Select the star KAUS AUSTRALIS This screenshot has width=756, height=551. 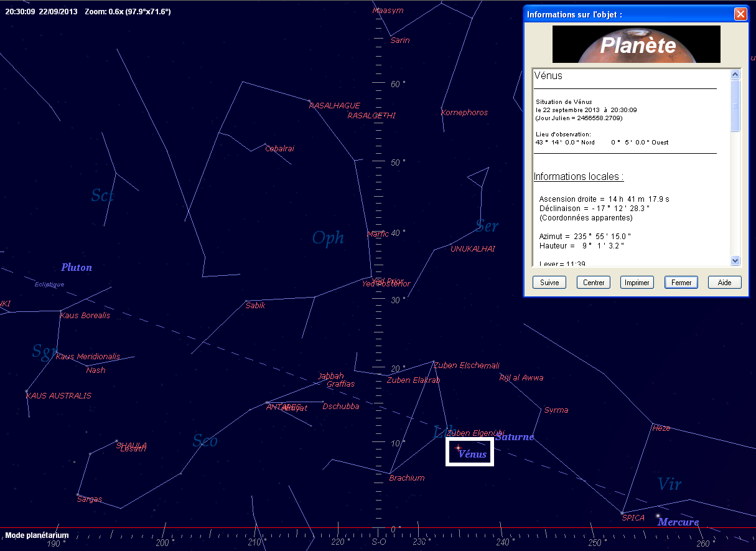point(27,391)
